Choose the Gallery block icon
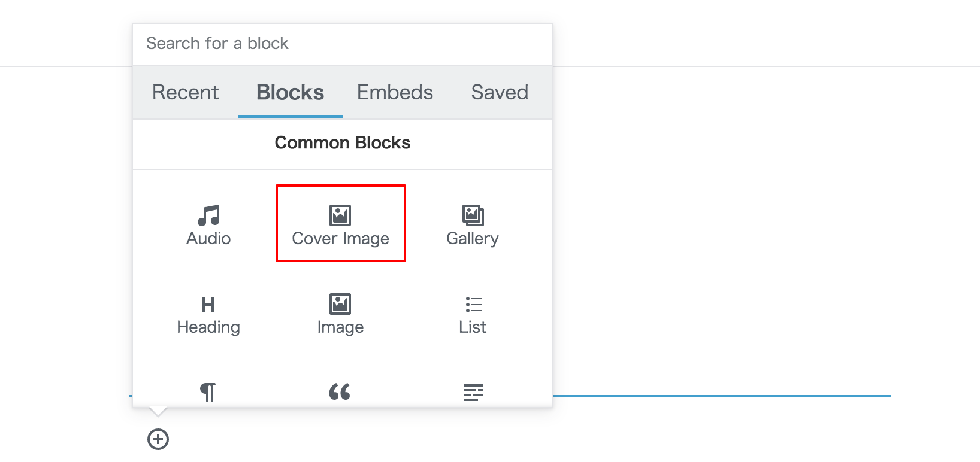Image resolution: width=980 pixels, height=462 pixels. 473,214
